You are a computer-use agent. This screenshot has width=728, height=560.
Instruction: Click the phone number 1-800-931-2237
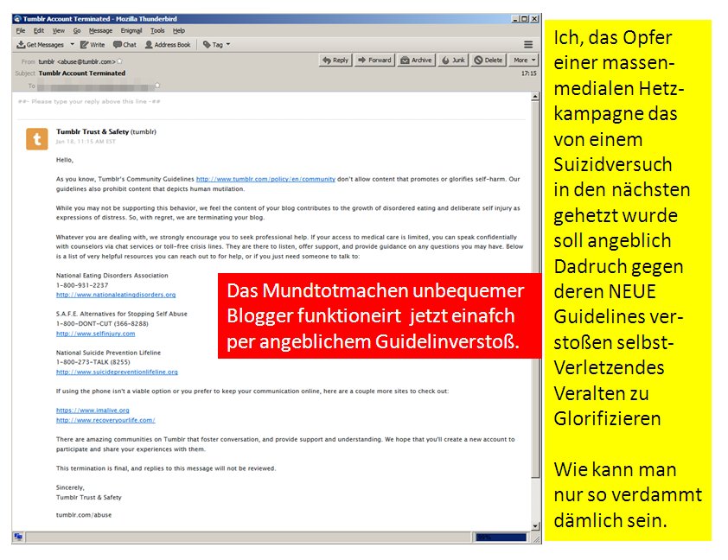coord(82,285)
